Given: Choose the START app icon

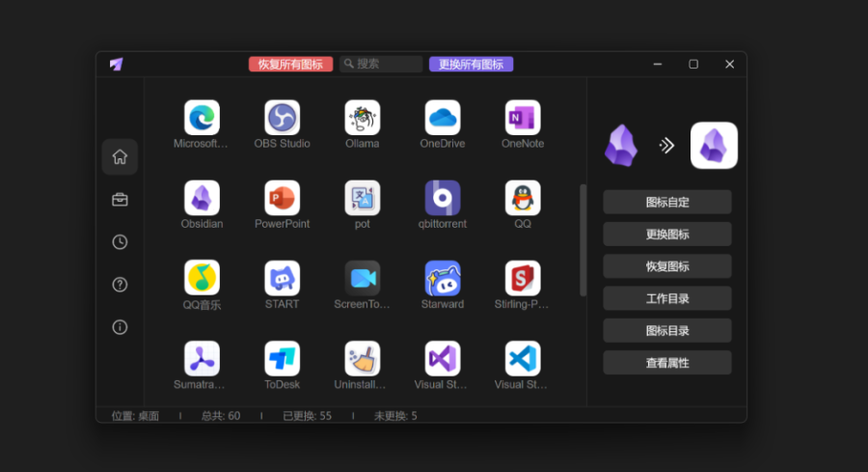Looking at the screenshot, I should point(282,278).
